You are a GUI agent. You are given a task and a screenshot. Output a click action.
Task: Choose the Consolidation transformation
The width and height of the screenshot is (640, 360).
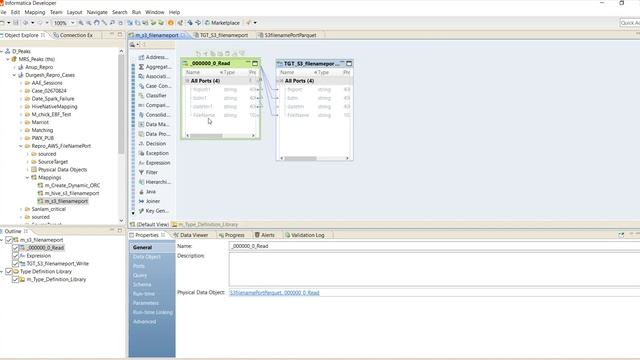pyautogui.click(x=154, y=115)
